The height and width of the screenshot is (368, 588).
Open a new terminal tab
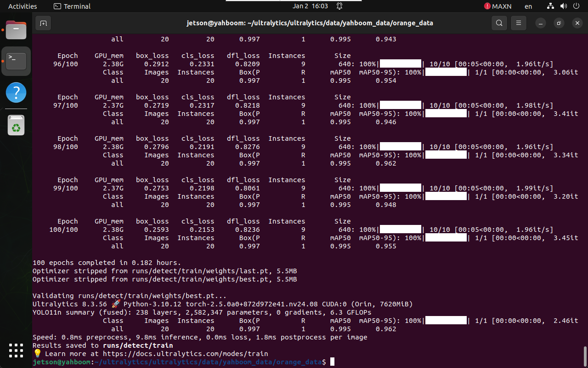(x=43, y=23)
